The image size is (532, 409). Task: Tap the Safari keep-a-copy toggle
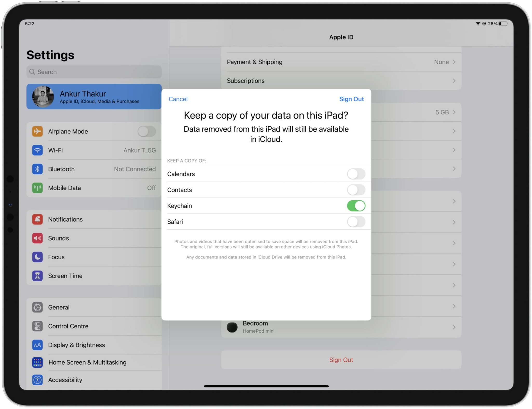coord(356,222)
